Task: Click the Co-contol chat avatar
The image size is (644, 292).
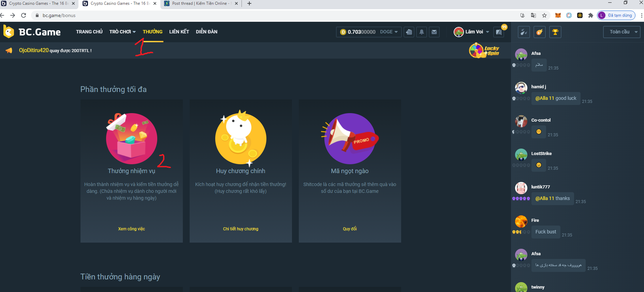Action: click(x=521, y=121)
